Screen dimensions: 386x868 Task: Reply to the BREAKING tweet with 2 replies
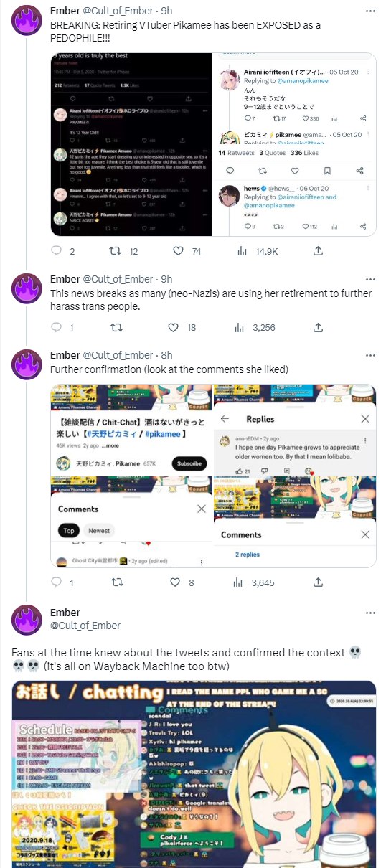(57, 251)
